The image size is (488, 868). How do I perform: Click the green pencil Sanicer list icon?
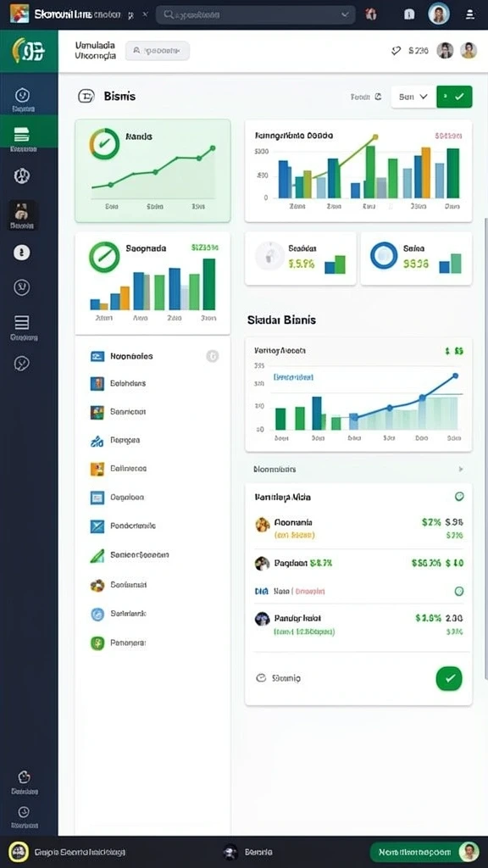pos(97,555)
